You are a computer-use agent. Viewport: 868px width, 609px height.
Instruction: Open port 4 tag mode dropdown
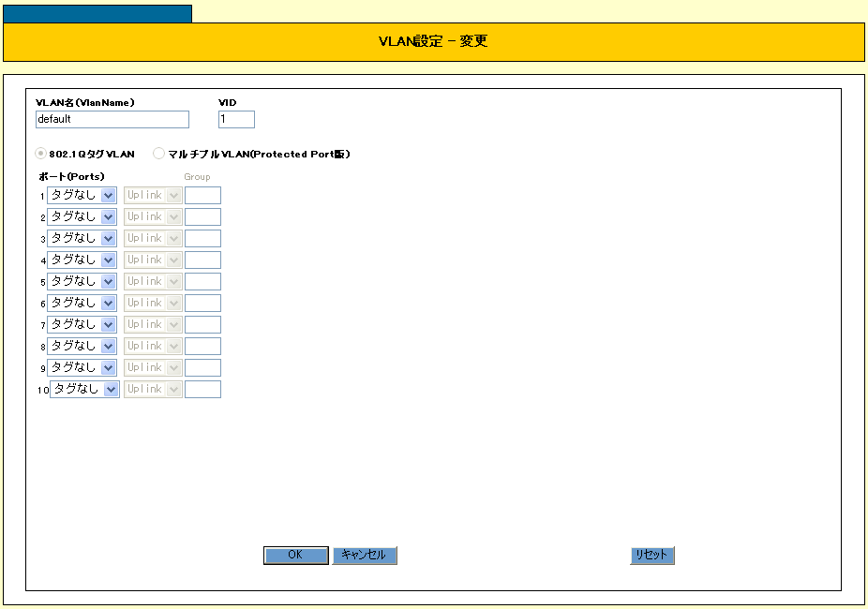[82, 260]
